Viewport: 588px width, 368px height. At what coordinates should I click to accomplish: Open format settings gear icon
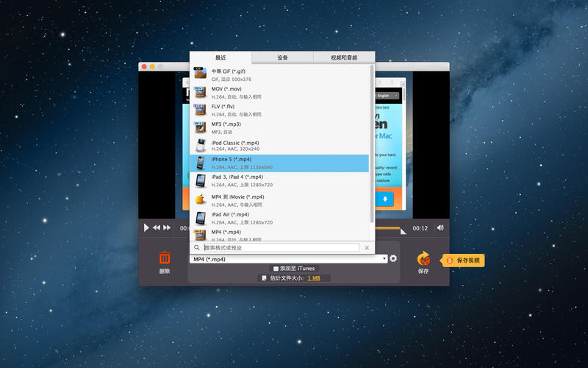pyautogui.click(x=393, y=258)
